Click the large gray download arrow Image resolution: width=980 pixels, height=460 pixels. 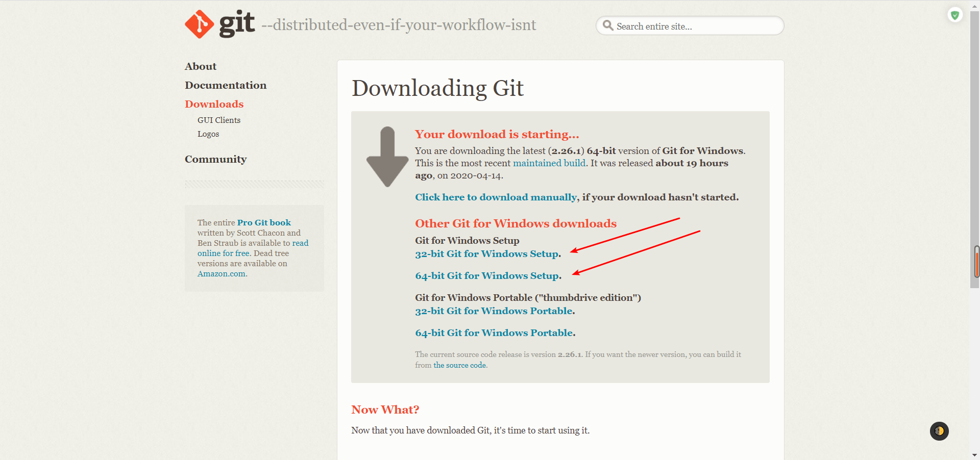[387, 157]
